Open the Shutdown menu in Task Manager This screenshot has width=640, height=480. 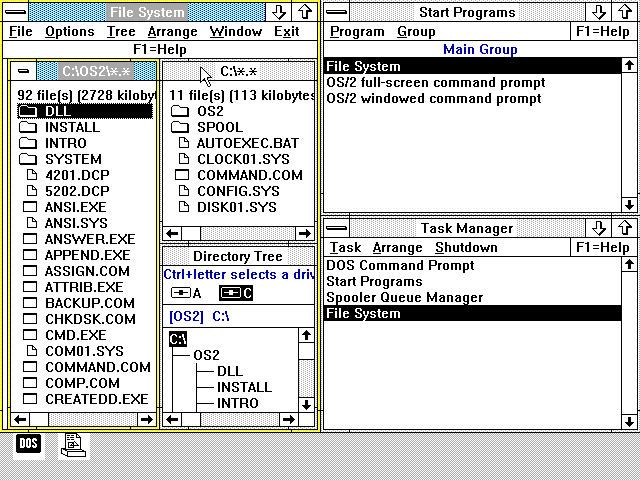(x=466, y=247)
